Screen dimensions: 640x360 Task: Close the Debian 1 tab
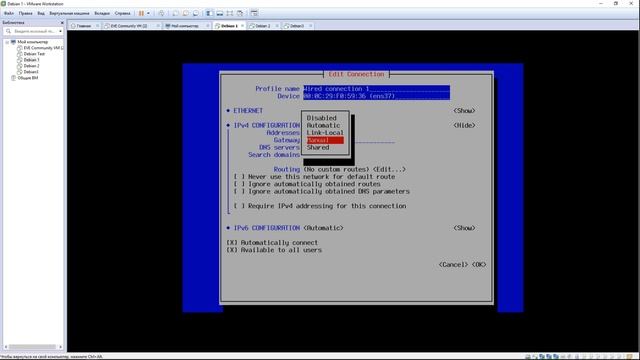click(242, 26)
